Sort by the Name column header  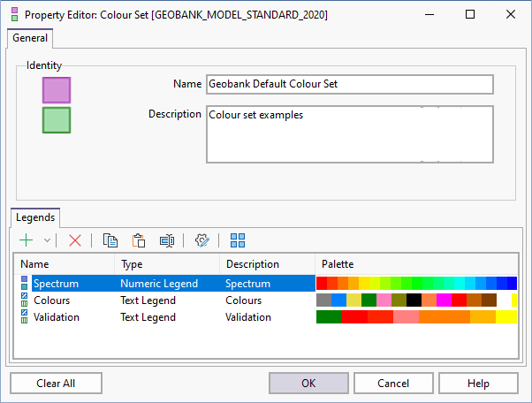click(65, 264)
